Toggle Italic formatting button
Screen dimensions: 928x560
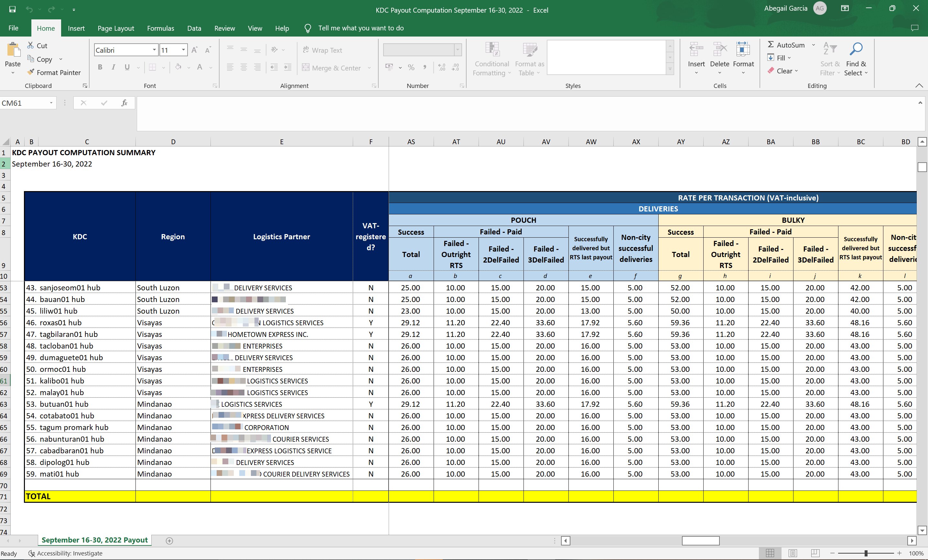coord(113,67)
